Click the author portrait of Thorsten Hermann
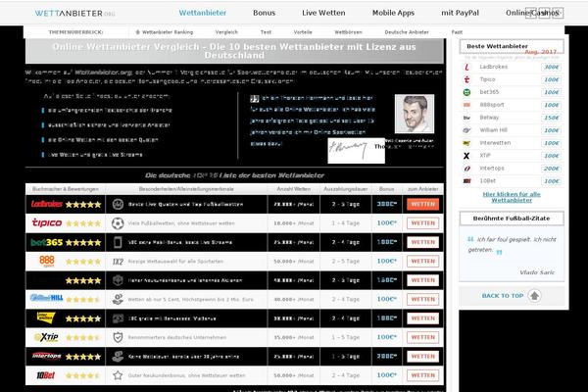Image resolution: width=588 pixels, height=392 pixels. 415,114
